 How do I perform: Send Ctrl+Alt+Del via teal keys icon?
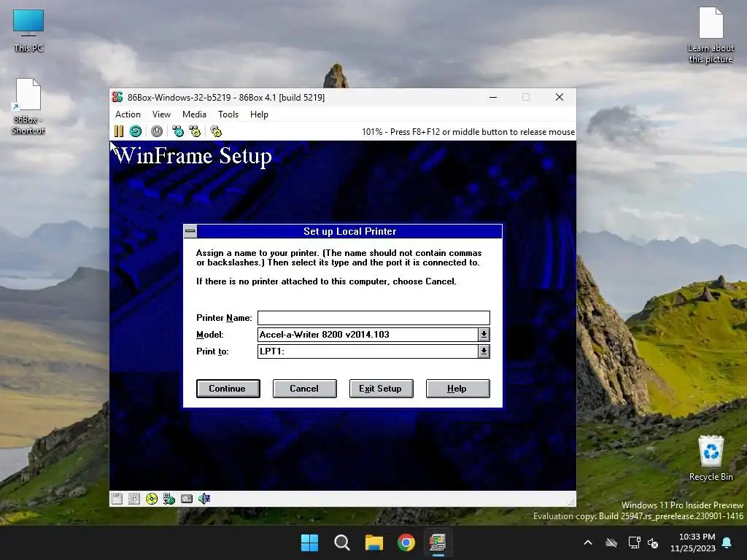point(178,131)
